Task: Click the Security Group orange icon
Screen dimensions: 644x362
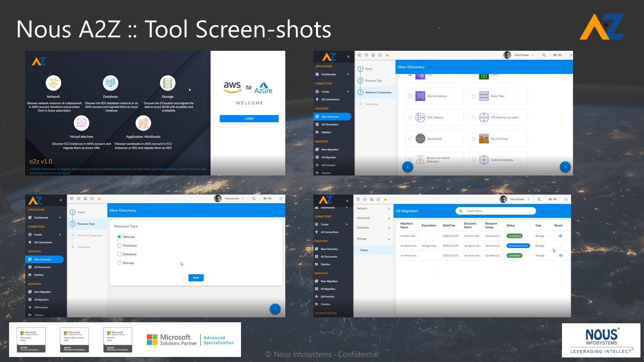Action: (484, 139)
